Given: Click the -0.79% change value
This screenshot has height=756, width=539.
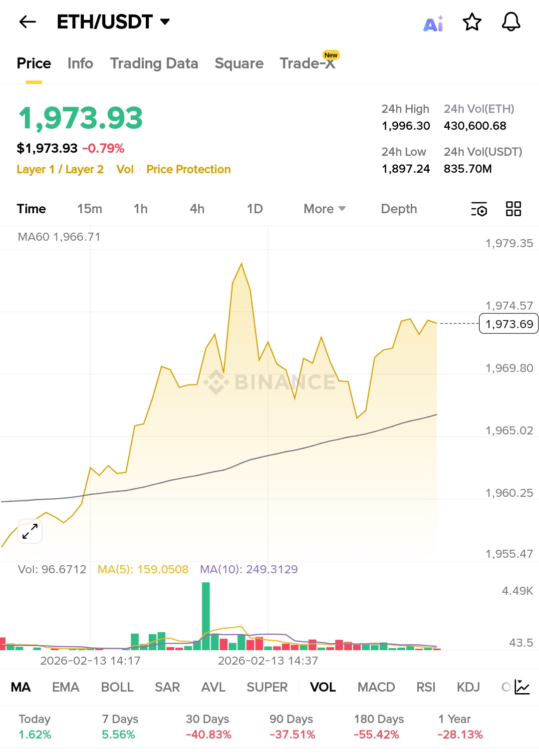Looking at the screenshot, I should pos(103,148).
